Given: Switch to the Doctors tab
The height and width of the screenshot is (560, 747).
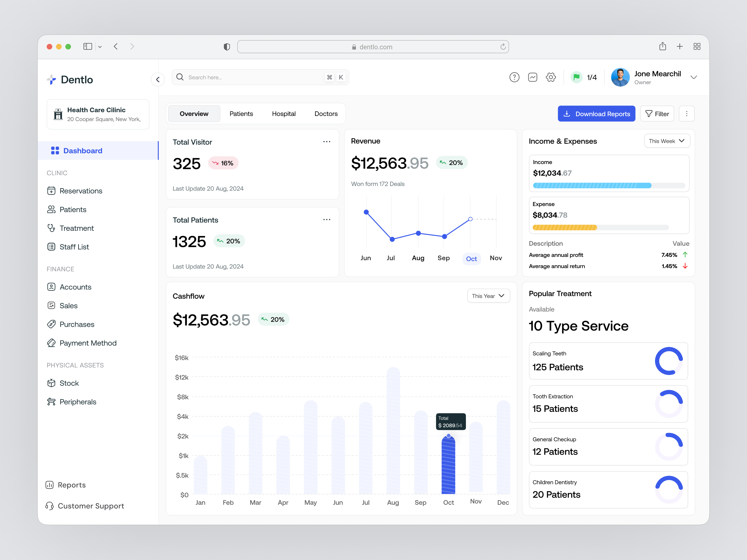Looking at the screenshot, I should click(326, 113).
